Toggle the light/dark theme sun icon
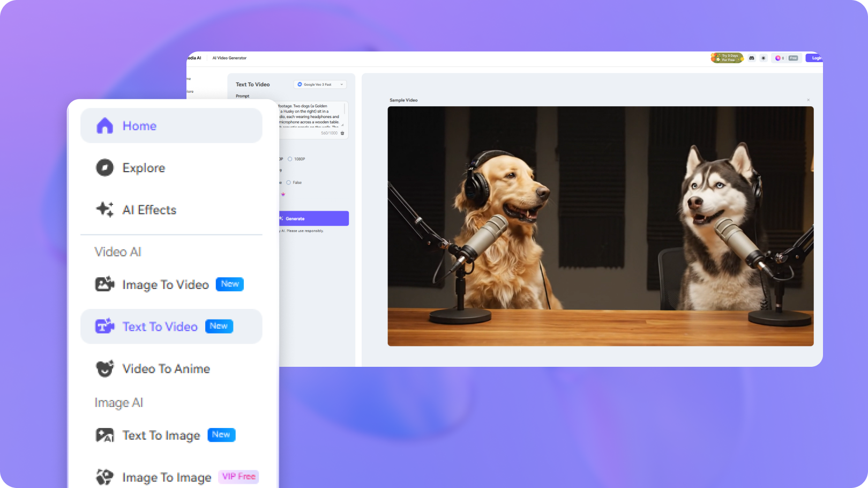868x488 pixels. 764,58
